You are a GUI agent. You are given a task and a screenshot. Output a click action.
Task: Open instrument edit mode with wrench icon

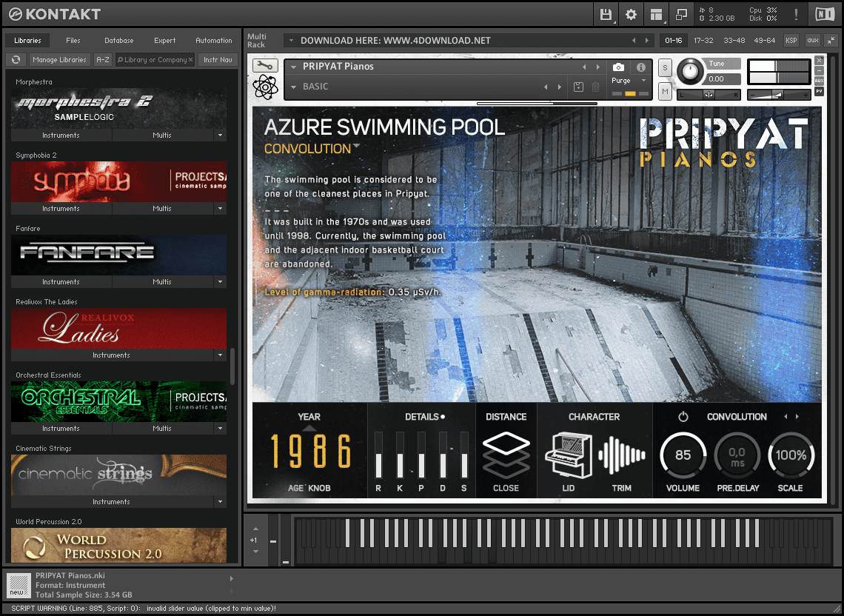tap(265, 65)
